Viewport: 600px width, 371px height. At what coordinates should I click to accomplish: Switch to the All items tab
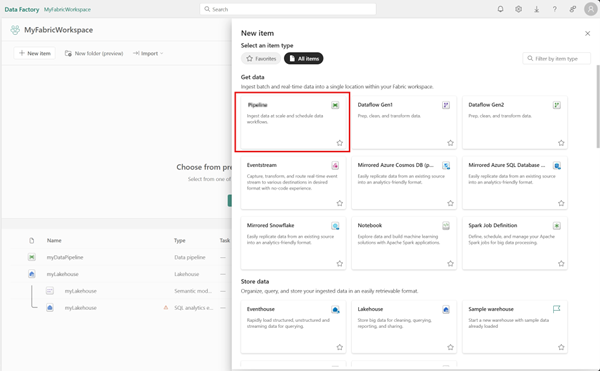click(x=304, y=59)
